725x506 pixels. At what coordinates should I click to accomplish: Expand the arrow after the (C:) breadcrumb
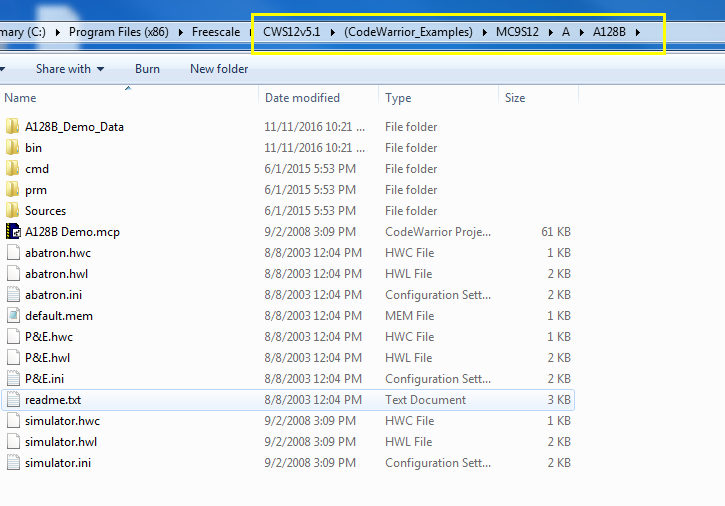pyautogui.click(x=57, y=32)
